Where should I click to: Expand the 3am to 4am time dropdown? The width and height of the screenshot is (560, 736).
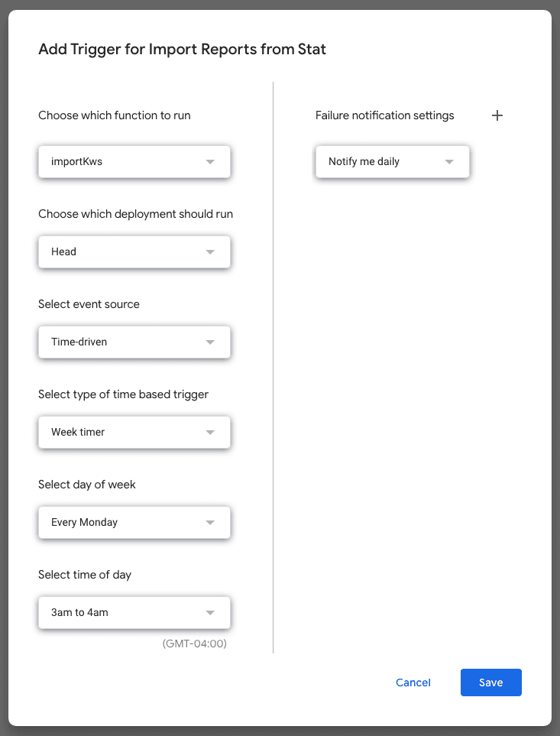[134, 612]
